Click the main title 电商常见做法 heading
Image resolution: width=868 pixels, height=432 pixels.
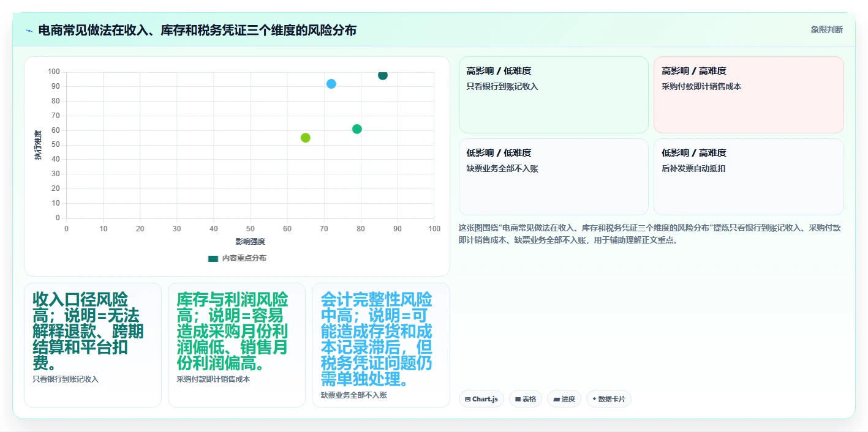(197, 30)
